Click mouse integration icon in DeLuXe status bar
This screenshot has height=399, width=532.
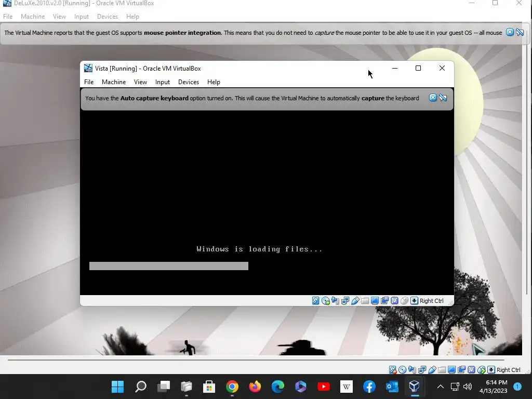point(481,370)
